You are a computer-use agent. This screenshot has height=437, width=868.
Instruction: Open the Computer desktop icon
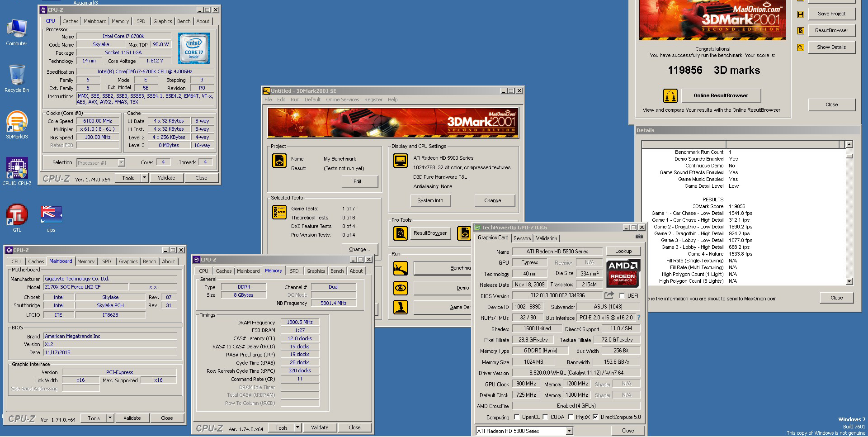tap(17, 33)
